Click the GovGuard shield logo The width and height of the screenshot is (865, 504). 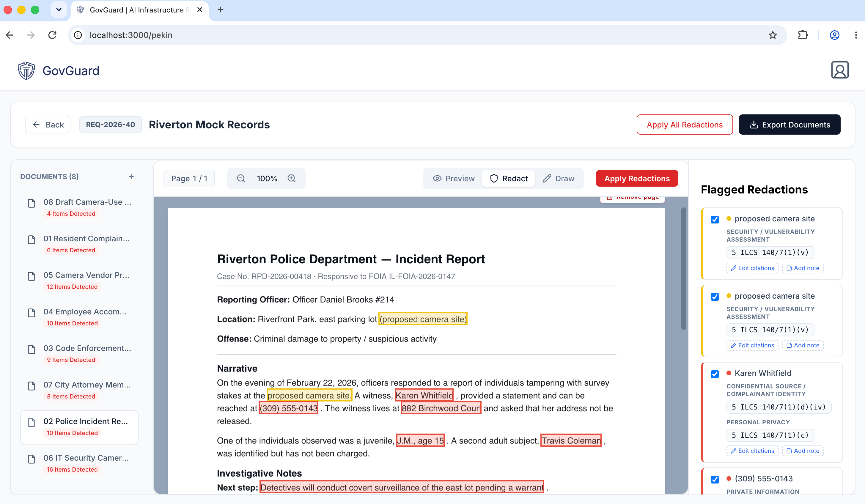(x=26, y=71)
